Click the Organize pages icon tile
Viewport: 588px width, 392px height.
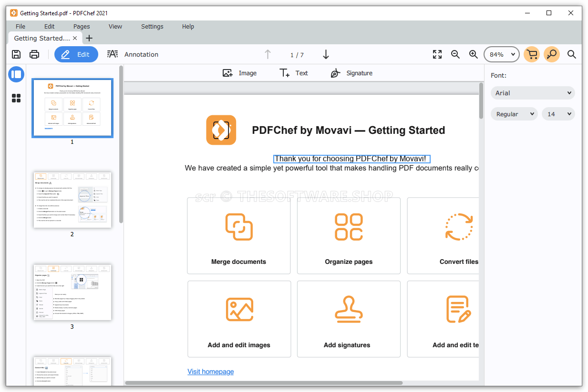(x=349, y=236)
